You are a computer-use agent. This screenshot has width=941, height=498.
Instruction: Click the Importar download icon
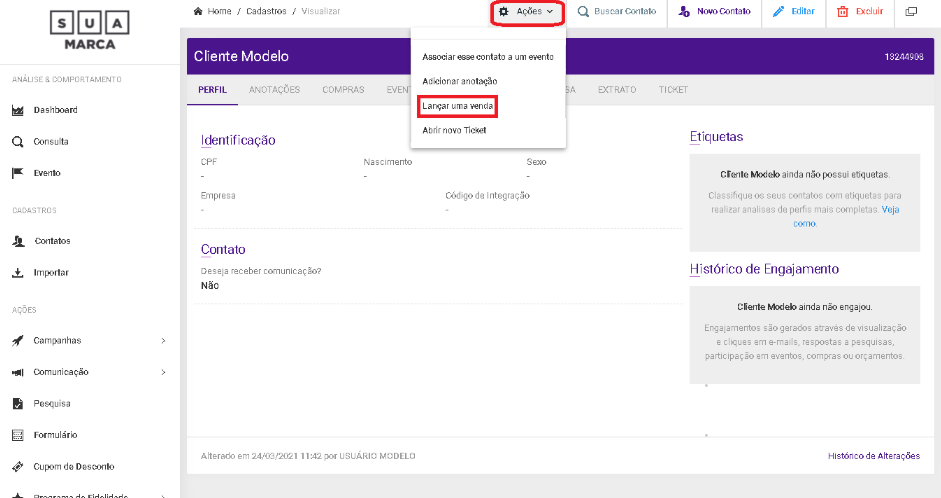click(18, 273)
